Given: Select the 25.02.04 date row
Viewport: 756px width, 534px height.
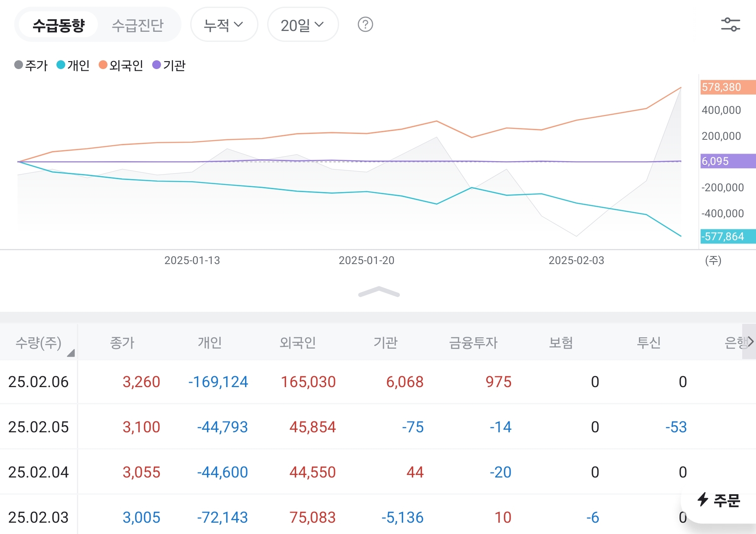Looking at the screenshot, I should tap(38, 472).
